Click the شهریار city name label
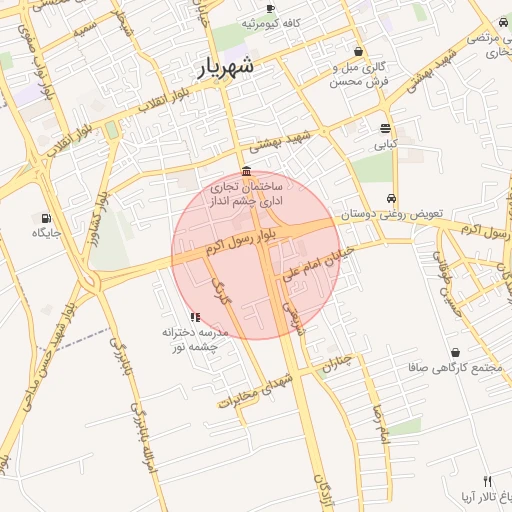 (226, 68)
